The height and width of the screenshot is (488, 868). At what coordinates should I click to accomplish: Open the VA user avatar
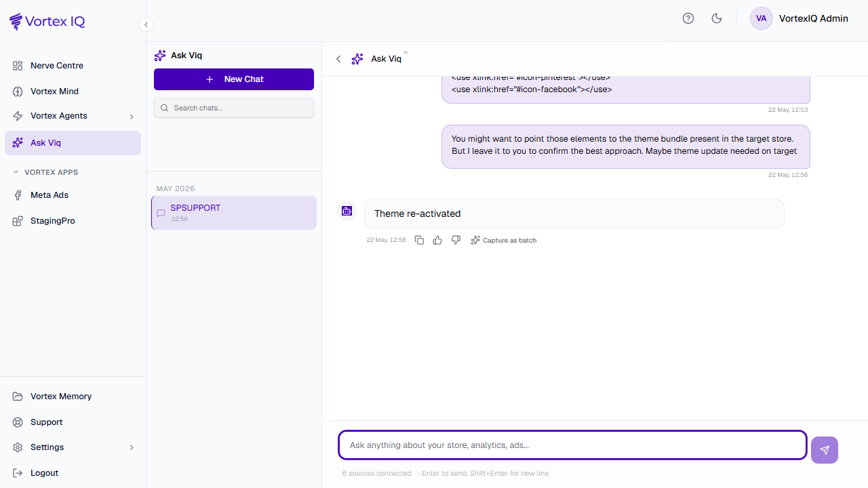click(762, 18)
